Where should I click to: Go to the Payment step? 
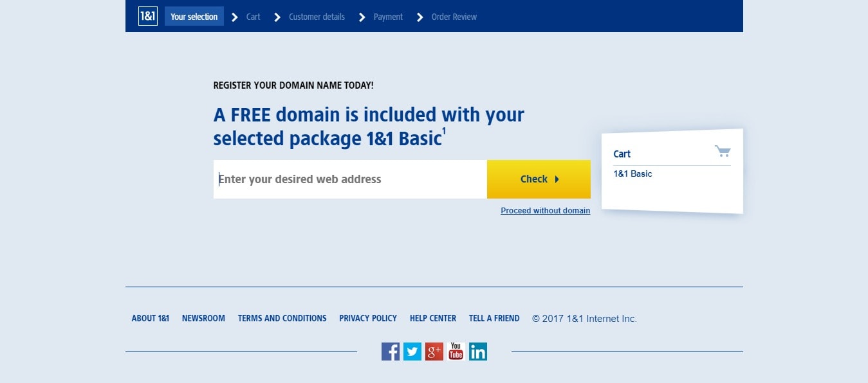coord(388,17)
